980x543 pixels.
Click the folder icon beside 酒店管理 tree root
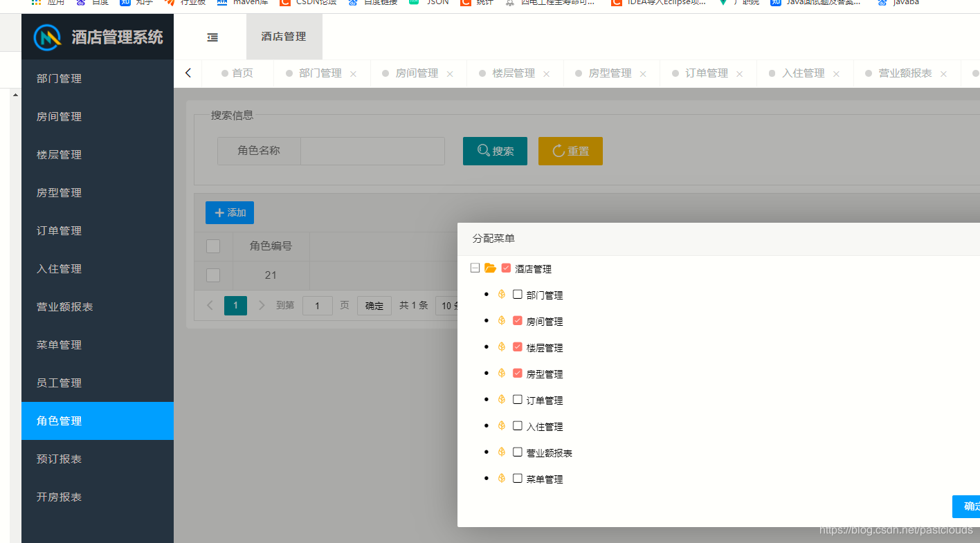coord(490,268)
